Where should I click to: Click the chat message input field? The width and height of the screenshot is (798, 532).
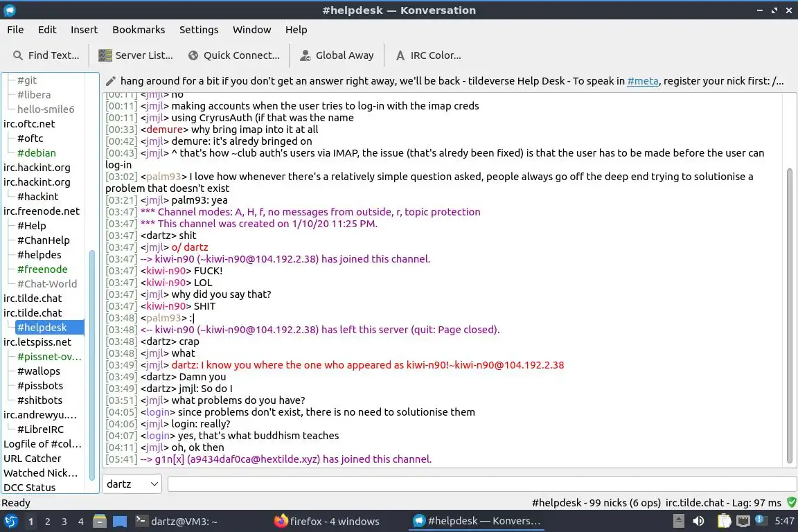(482, 484)
